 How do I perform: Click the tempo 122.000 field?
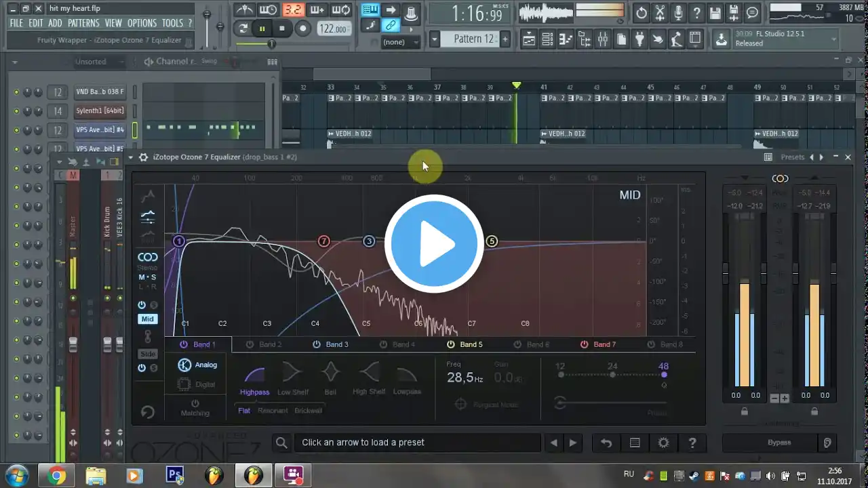(x=334, y=28)
